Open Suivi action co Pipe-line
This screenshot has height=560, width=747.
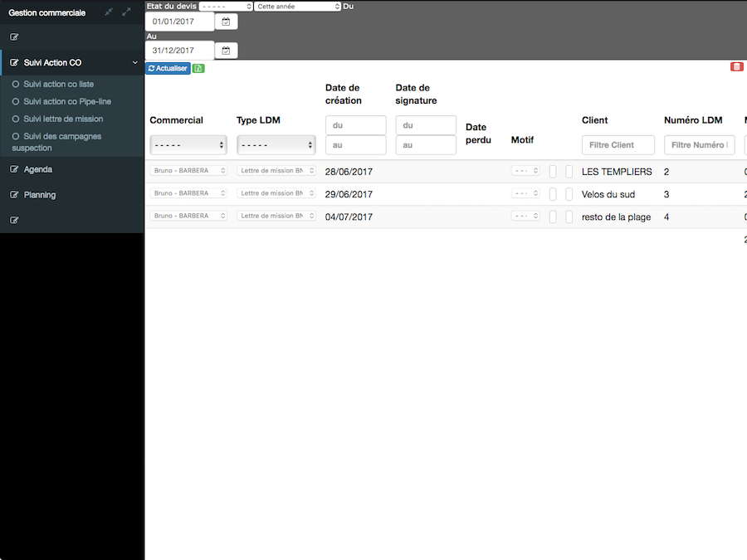pyautogui.click(x=67, y=101)
